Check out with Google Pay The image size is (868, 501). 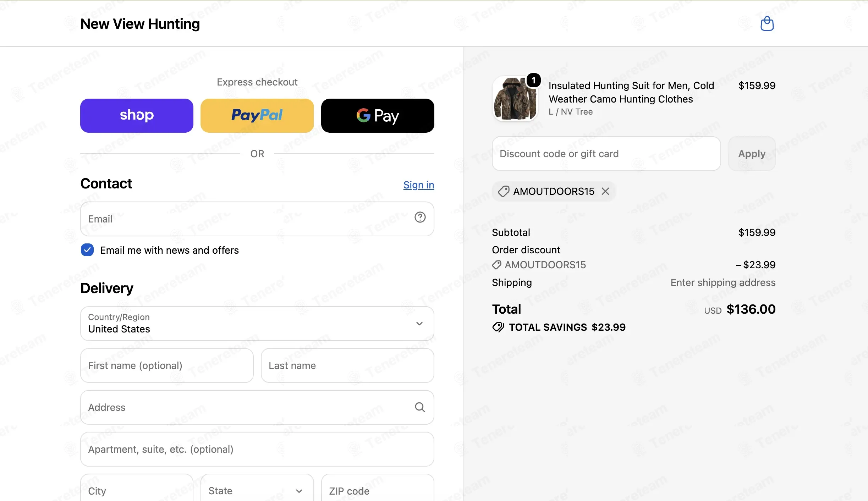(x=378, y=116)
